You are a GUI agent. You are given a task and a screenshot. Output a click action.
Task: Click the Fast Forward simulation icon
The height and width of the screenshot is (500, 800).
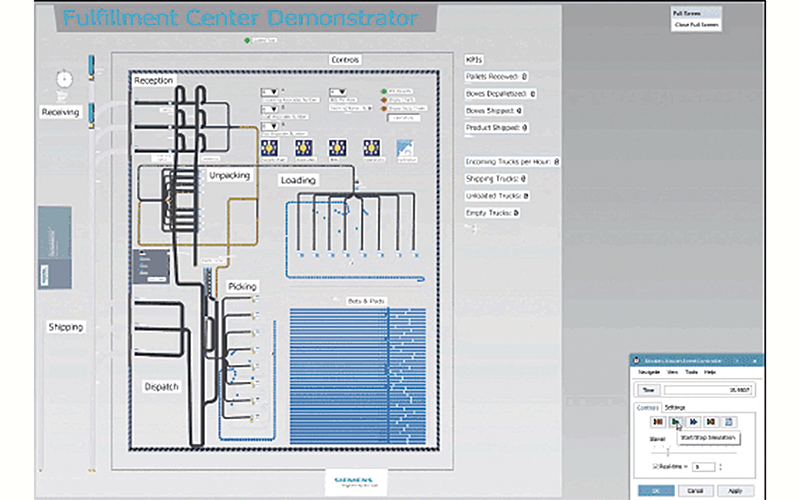693,423
